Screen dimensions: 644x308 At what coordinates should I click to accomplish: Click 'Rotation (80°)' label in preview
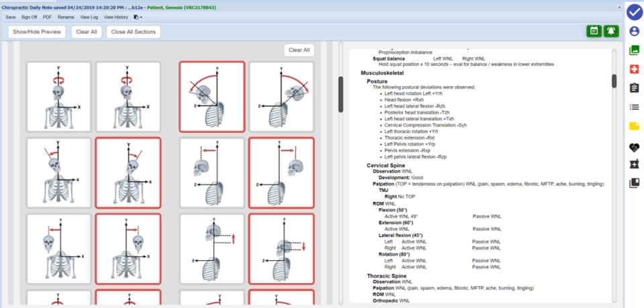(394, 254)
